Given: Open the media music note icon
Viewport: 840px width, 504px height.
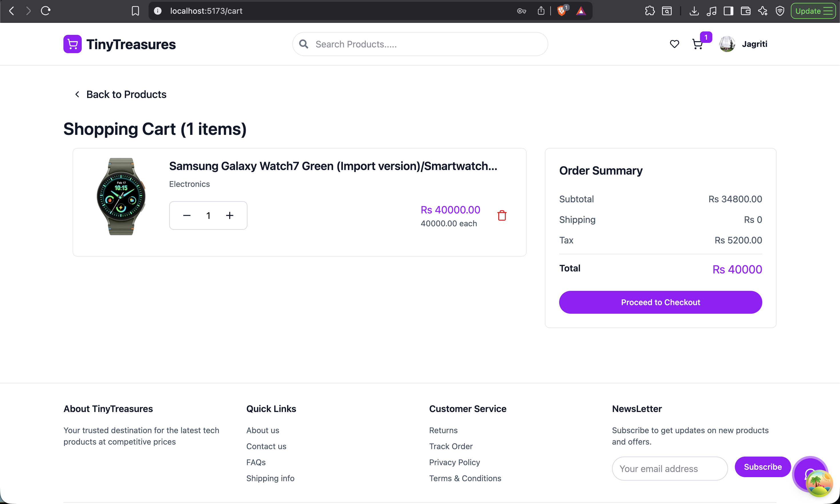Looking at the screenshot, I should click(711, 11).
